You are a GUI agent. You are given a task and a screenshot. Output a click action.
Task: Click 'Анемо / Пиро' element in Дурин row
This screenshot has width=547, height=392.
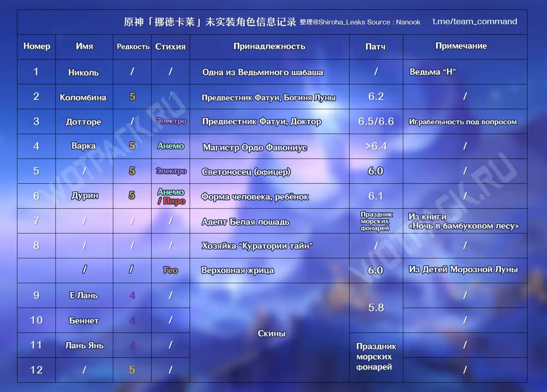coord(171,197)
